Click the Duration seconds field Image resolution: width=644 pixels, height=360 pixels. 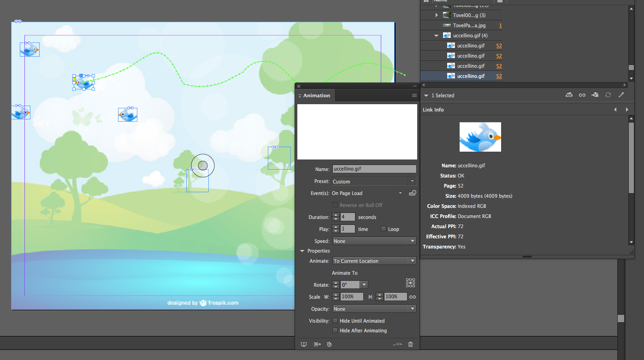pyautogui.click(x=348, y=217)
